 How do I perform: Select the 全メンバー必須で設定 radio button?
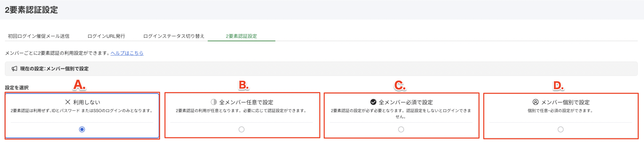pos(401,129)
